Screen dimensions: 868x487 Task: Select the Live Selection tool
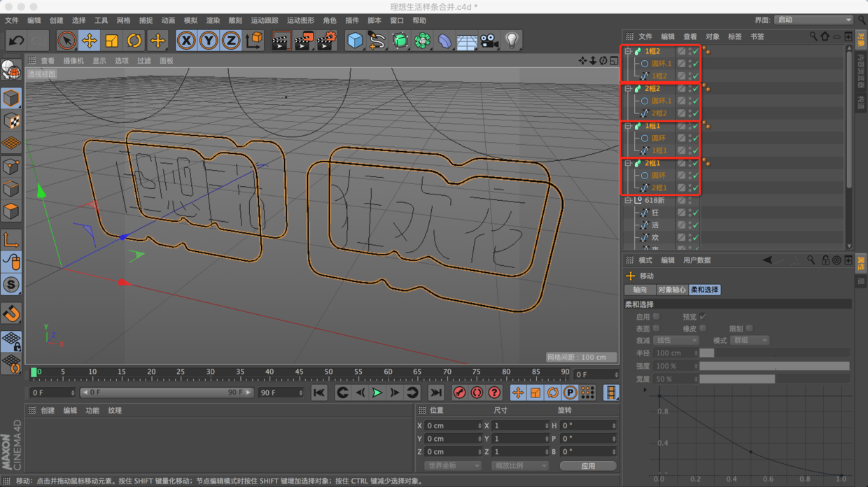point(66,41)
